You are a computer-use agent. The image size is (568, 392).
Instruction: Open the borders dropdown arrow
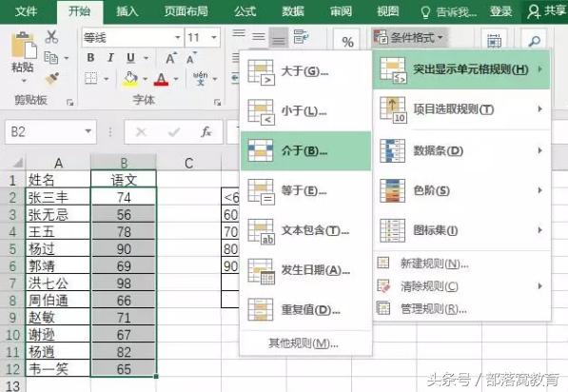pos(107,79)
